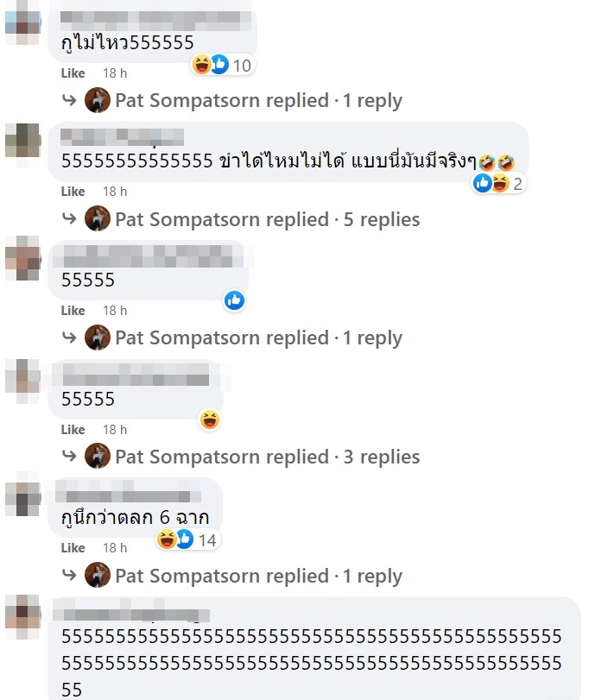Click the laughing emoji reaction on second 55555 comment
Image resolution: width=589 pixels, height=700 pixels.
tap(210, 419)
